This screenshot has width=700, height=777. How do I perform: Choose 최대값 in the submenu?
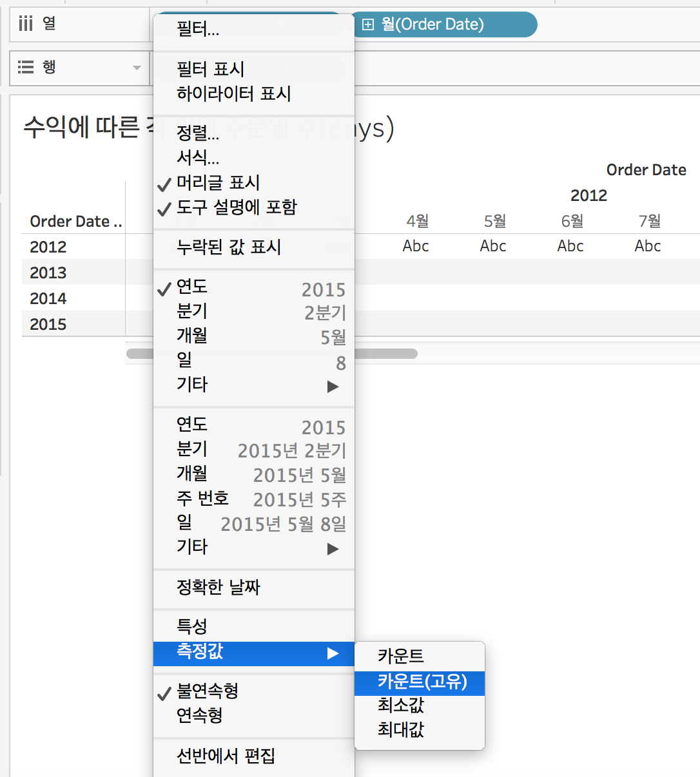click(420, 730)
